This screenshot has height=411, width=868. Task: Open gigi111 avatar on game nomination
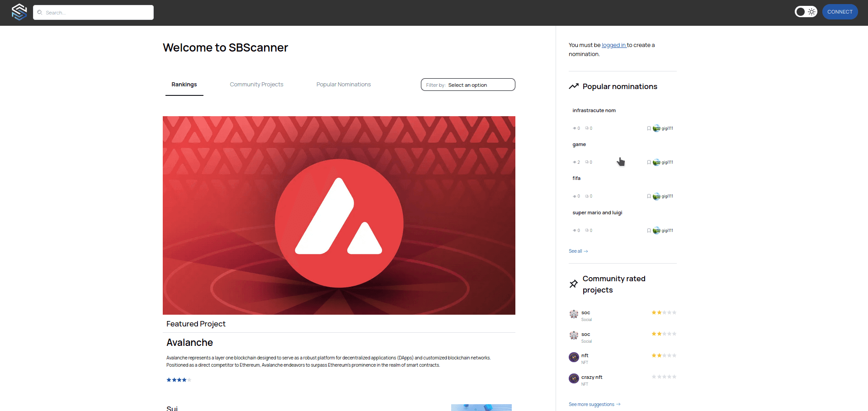656,162
